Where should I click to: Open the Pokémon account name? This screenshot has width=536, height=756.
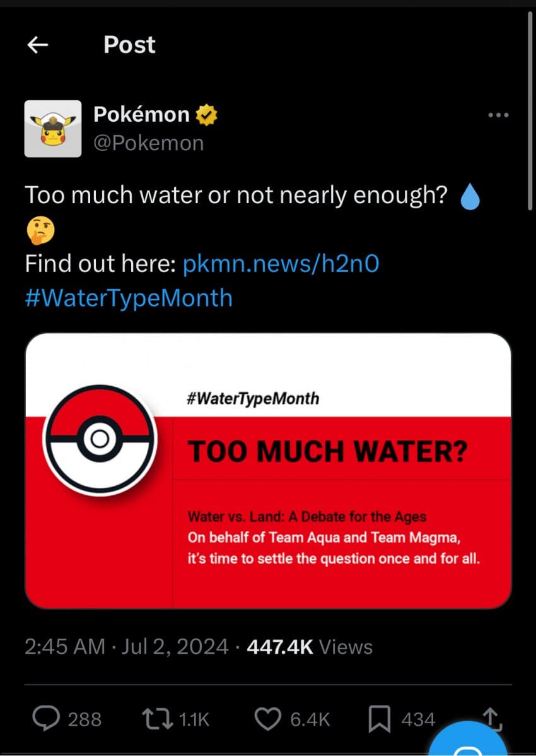click(141, 114)
